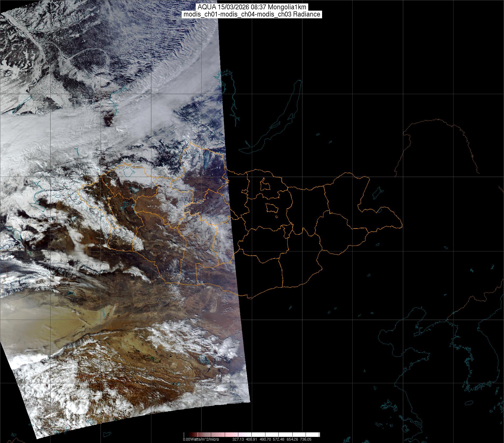Click the 654.26 legend value
504x443 pixels.
tap(292, 439)
